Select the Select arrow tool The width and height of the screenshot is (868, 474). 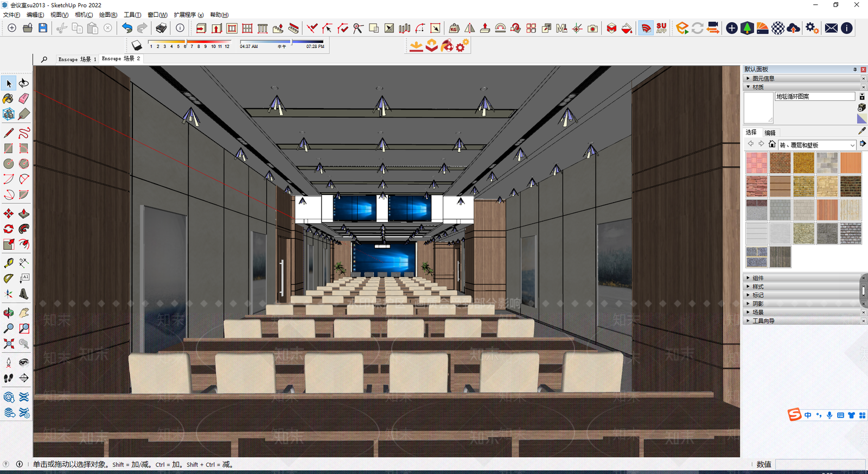pyautogui.click(x=9, y=83)
